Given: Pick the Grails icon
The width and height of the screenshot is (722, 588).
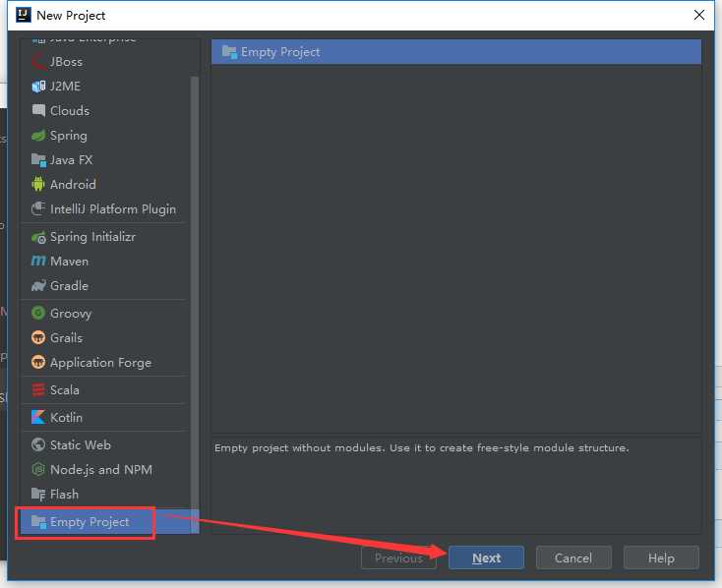Looking at the screenshot, I should pyautogui.click(x=38, y=337).
